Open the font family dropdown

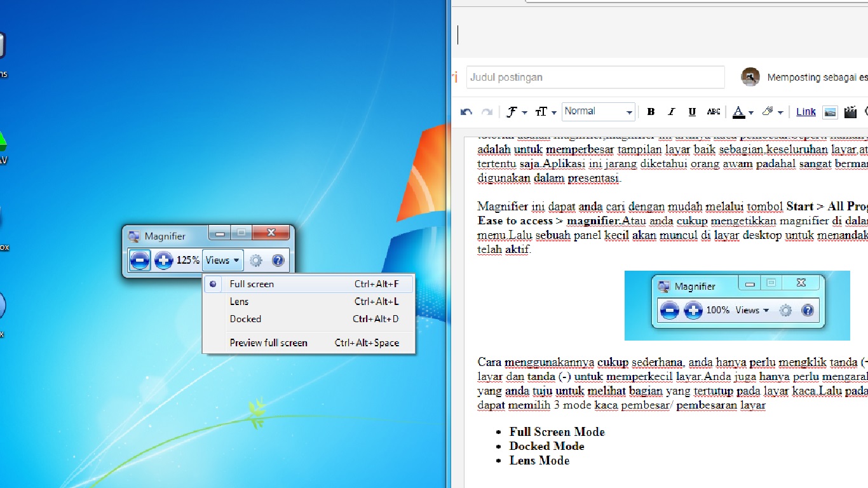517,112
